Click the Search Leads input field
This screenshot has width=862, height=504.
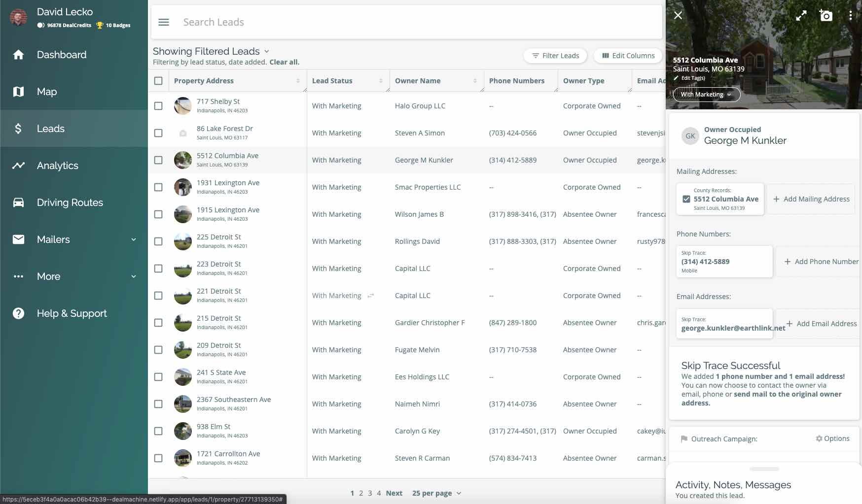pos(395,22)
